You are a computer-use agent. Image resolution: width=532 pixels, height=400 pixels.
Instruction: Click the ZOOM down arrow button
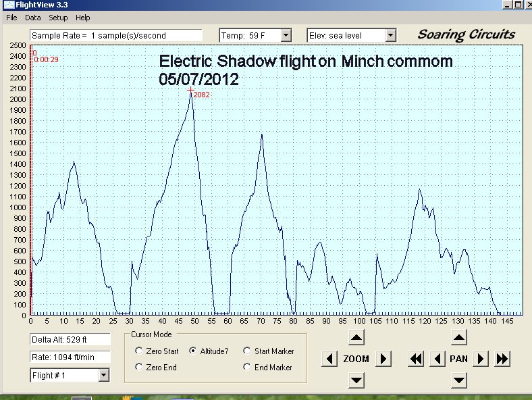[356, 380]
